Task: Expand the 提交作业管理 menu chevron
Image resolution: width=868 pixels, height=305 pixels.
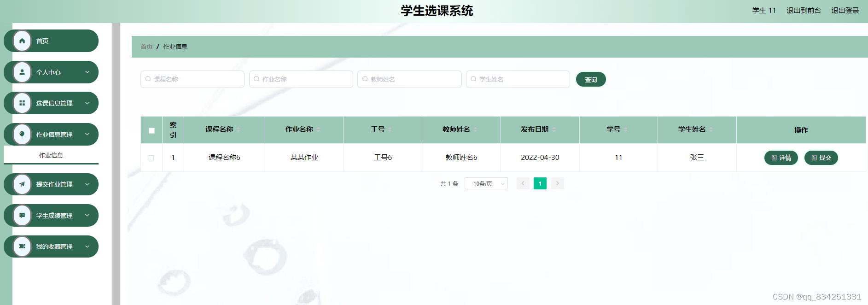Action: click(x=87, y=184)
